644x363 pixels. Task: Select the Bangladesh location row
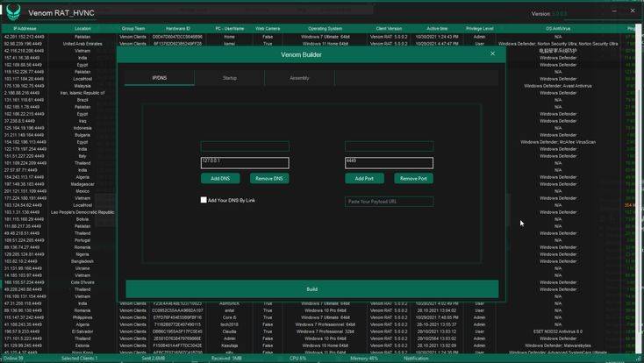[82, 261]
